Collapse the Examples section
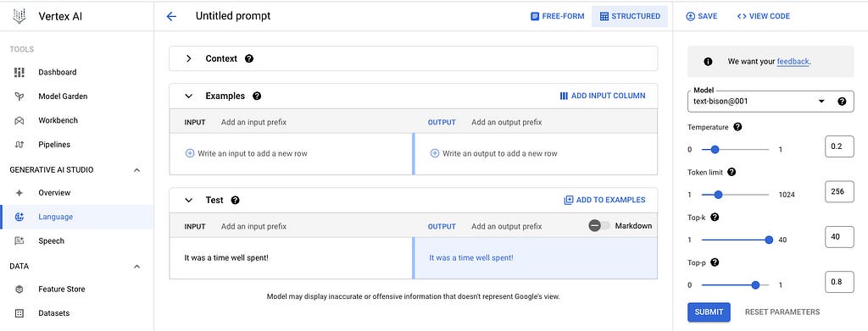Screen dimensions: 868x331 pos(189,97)
